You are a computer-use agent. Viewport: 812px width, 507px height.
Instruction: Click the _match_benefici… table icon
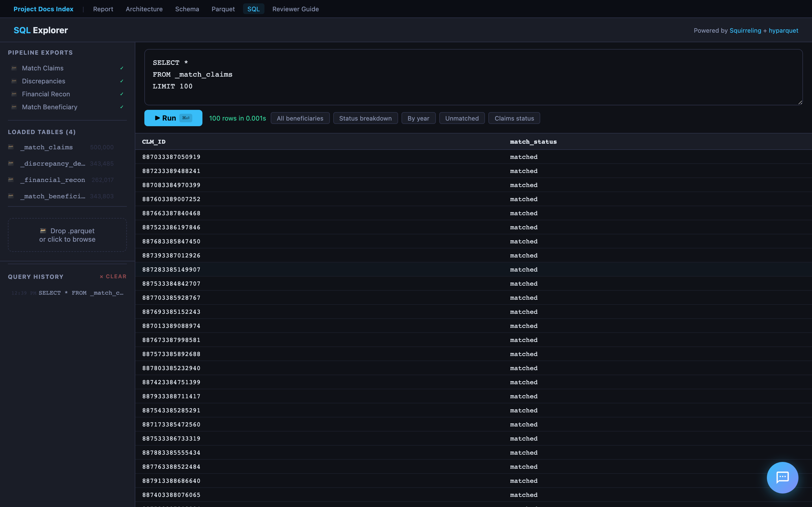11,196
